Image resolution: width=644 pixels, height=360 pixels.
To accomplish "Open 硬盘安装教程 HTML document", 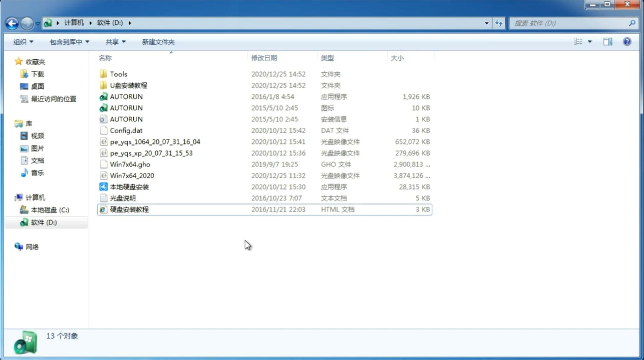I will tap(129, 209).
